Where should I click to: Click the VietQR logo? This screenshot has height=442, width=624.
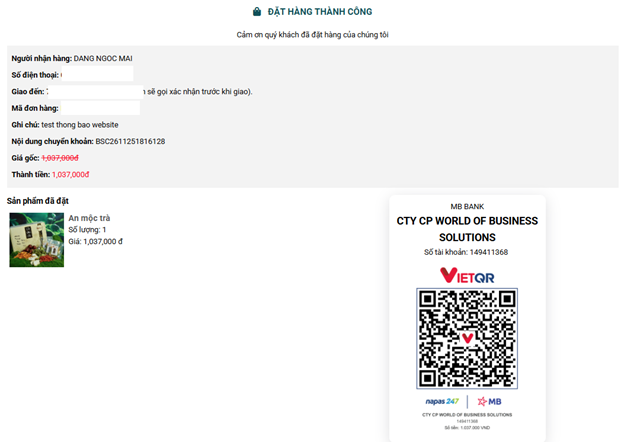click(x=467, y=275)
